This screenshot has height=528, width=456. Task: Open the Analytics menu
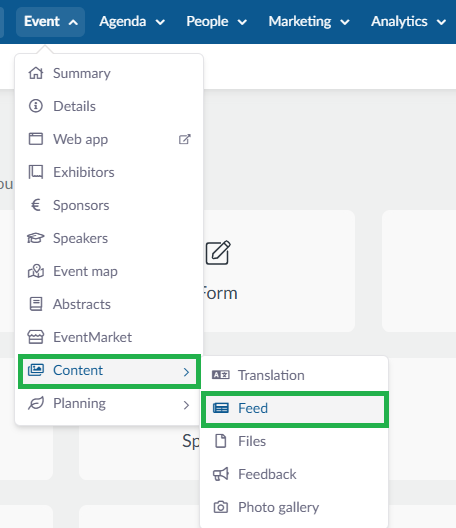click(x=408, y=22)
